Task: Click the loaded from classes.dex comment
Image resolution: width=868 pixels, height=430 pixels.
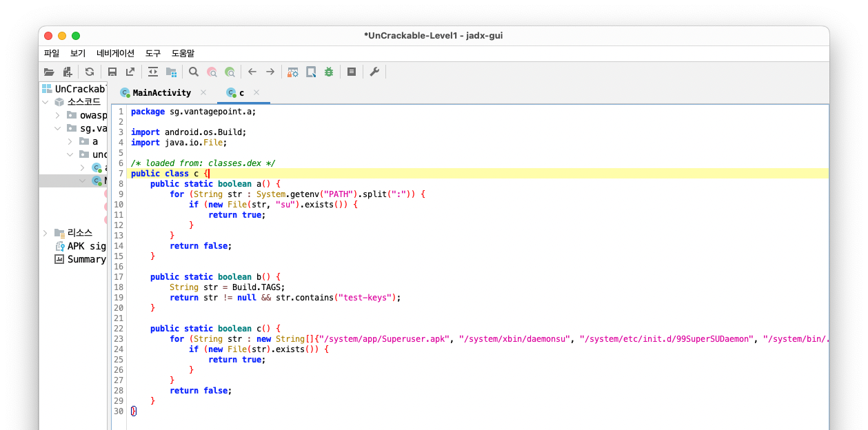Action: pos(203,163)
